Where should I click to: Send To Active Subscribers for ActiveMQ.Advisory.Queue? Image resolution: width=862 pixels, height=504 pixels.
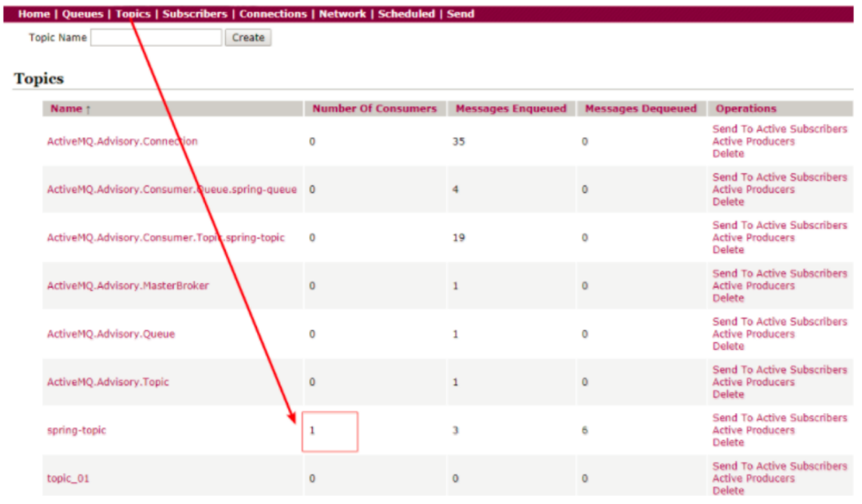(x=780, y=321)
